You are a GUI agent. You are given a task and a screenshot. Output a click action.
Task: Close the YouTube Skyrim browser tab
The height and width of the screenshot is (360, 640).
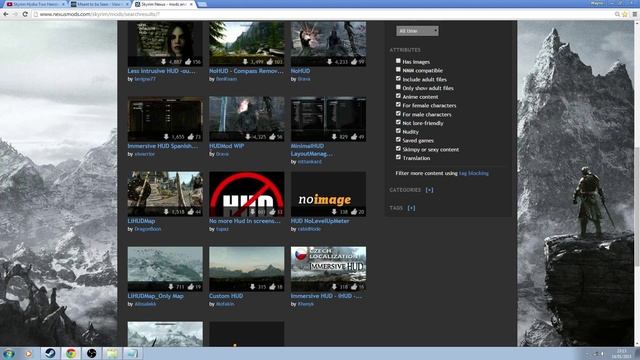click(63, 4)
